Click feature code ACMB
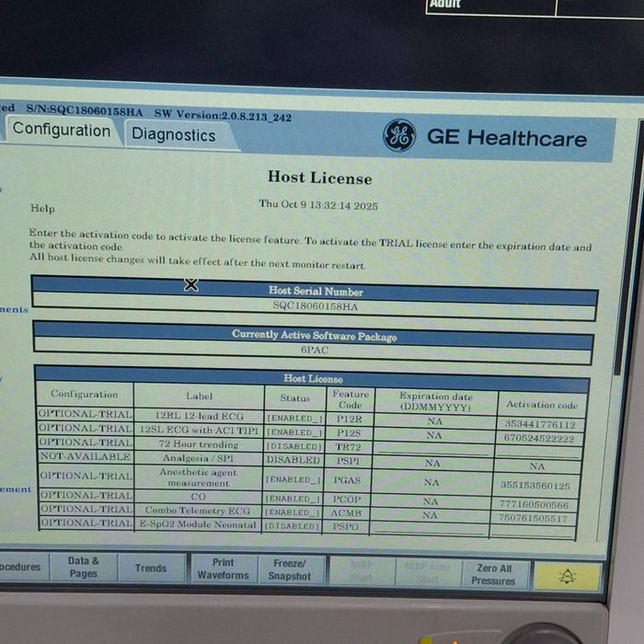 [346, 513]
